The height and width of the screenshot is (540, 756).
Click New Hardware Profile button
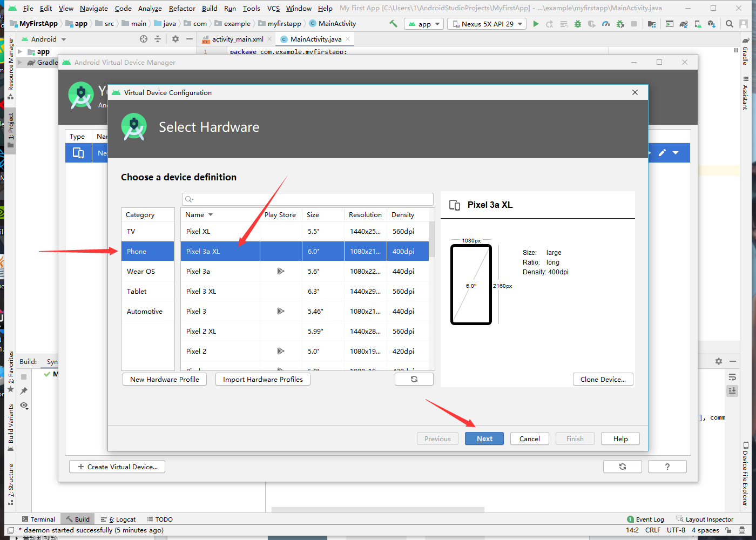(165, 379)
